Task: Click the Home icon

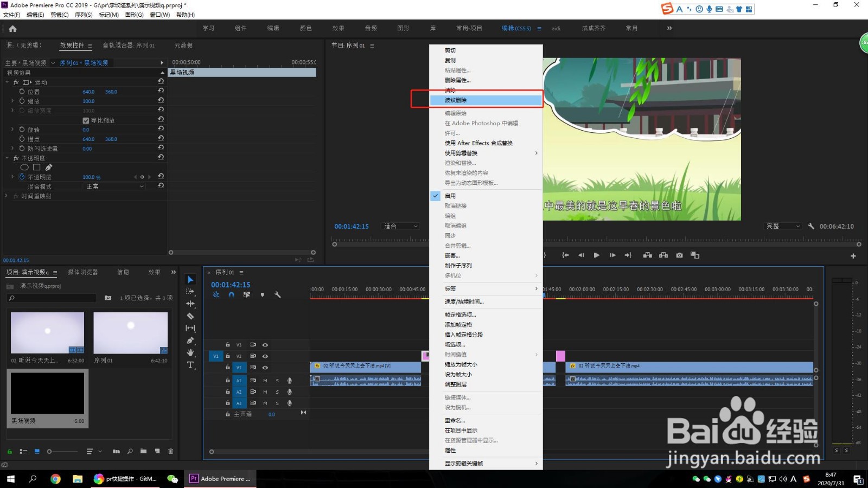Action: tap(13, 29)
